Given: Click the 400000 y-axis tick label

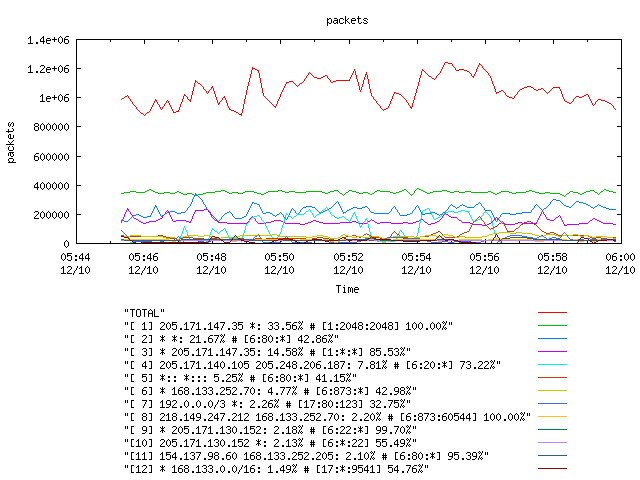Looking at the screenshot, I should click(51, 186).
